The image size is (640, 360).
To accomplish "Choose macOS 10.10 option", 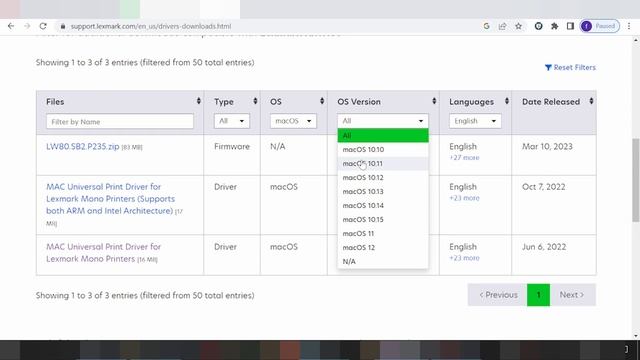I will click(x=383, y=149).
